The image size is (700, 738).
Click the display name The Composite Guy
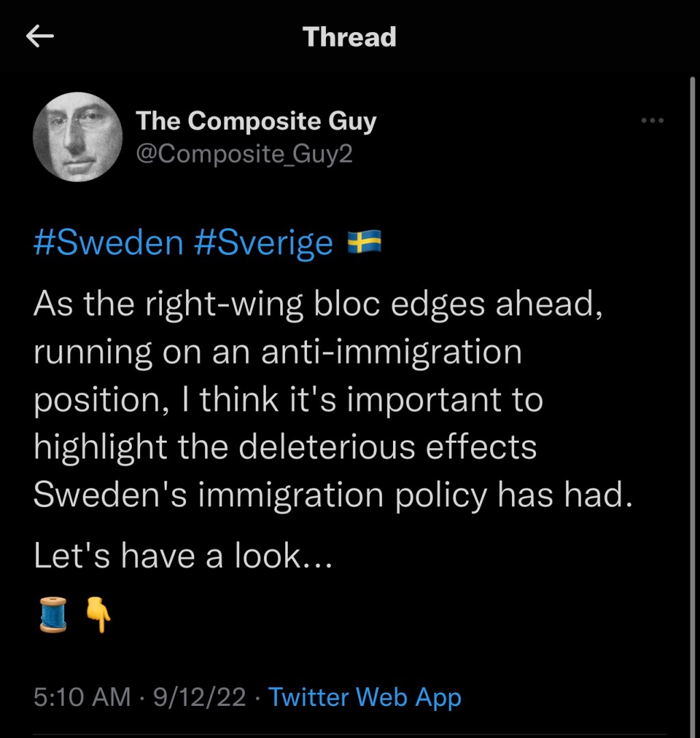click(256, 122)
